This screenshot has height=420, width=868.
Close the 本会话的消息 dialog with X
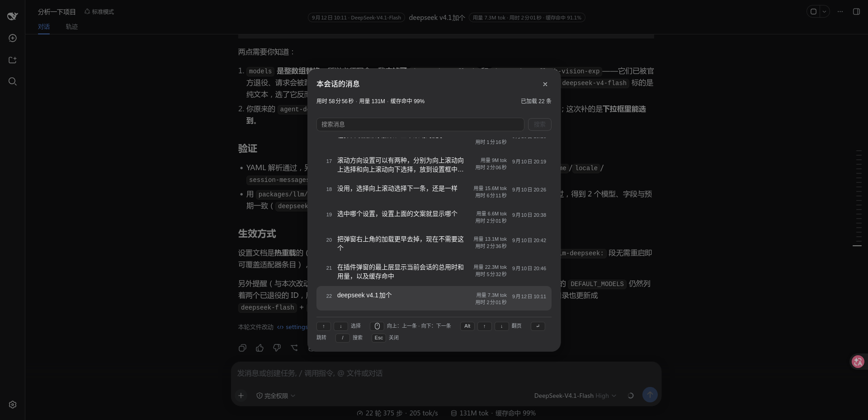(x=545, y=84)
